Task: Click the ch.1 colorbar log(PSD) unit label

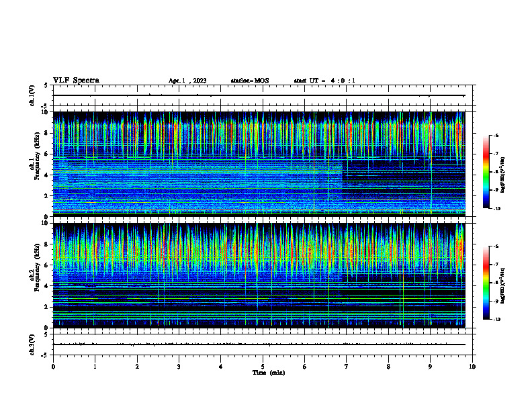Action: tap(502, 175)
